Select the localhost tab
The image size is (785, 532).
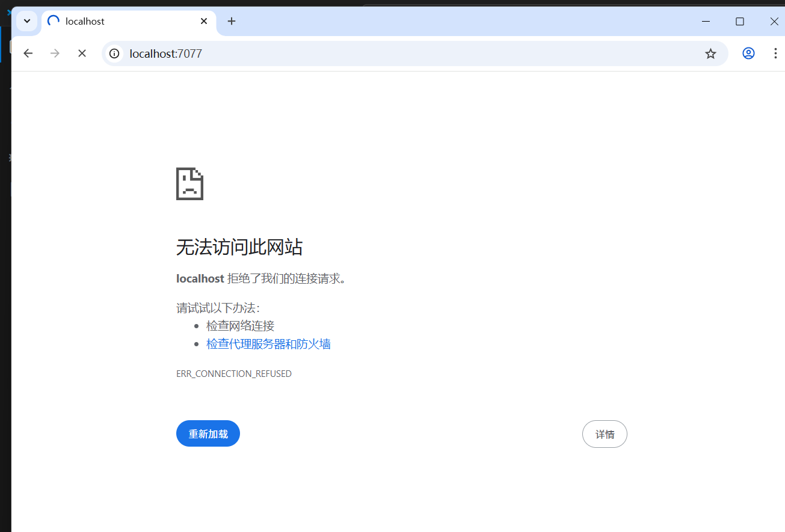(129, 21)
